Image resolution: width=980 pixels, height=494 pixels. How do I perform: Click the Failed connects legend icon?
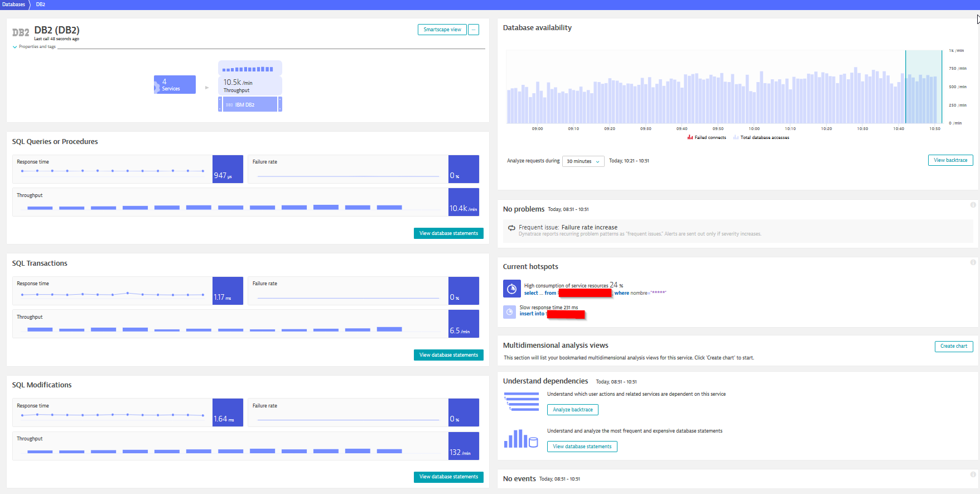690,137
